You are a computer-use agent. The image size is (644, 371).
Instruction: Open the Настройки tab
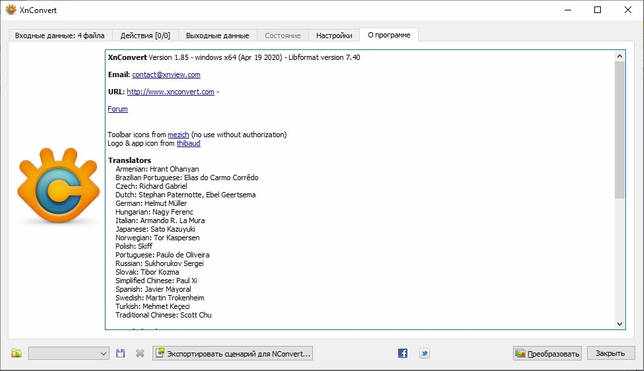(334, 36)
